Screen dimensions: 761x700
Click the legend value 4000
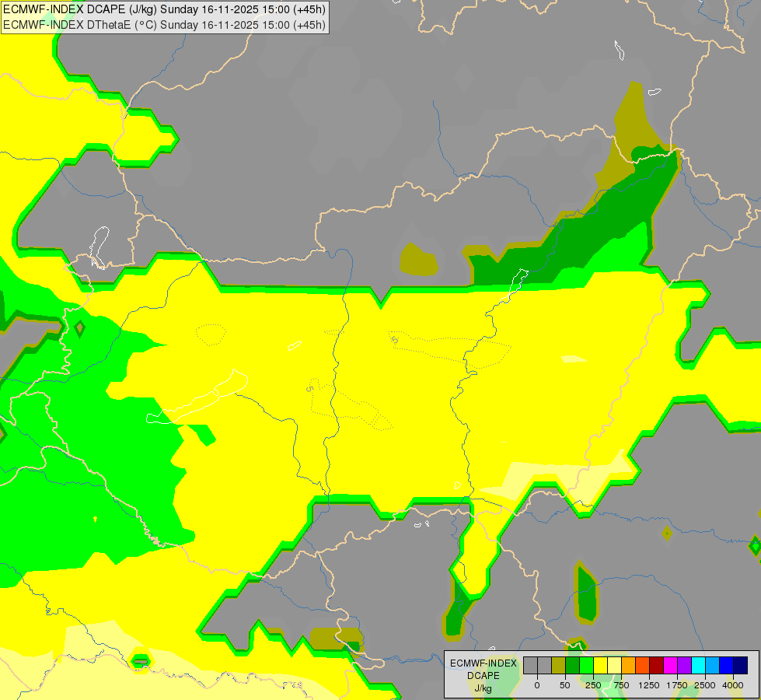click(x=733, y=685)
